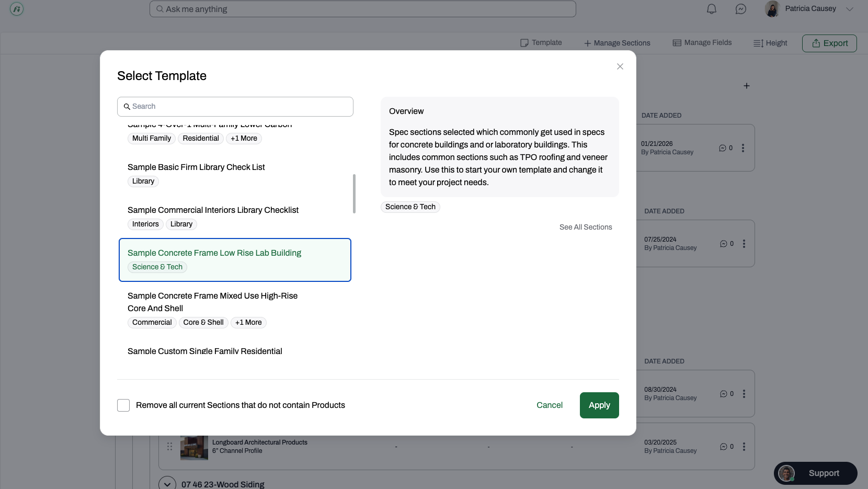Open kebab menu for 03/20/2025 entry
868x489 pixels.
(744, 447)
